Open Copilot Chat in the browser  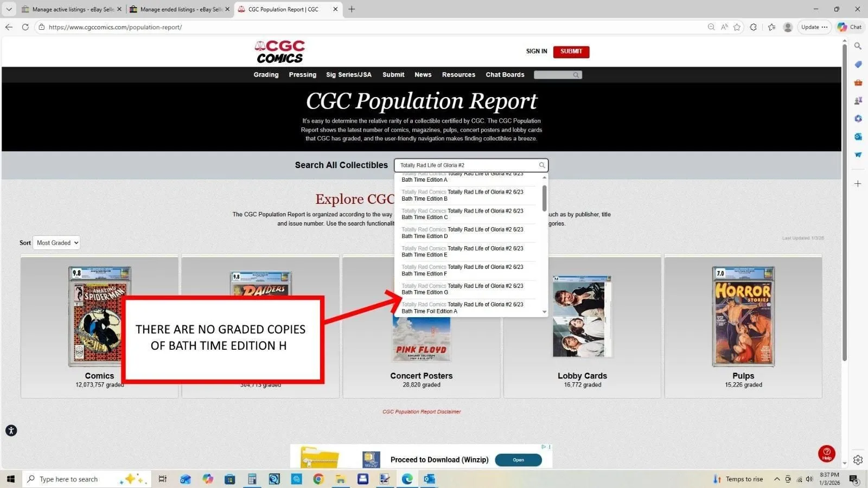point(849,27)
